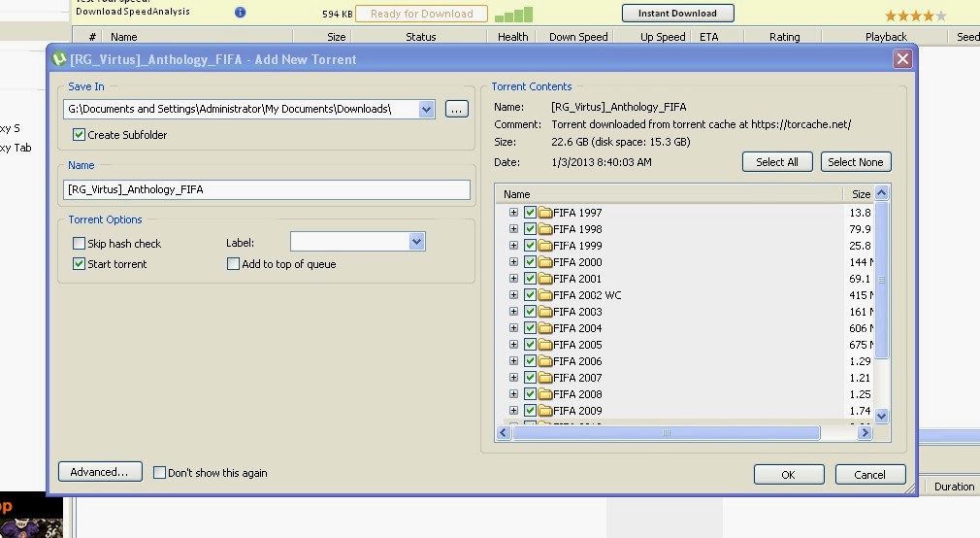Click the blue info icon beside DownloadSpeedAnalysis
This screenshot has width=980, height=538.
point(240,12)
